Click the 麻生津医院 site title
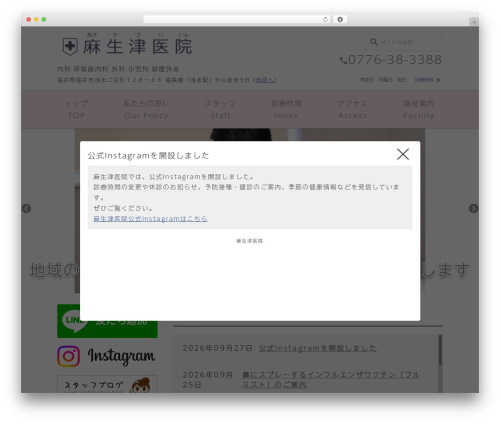Image resolution: width=500 pixels, height=423 pixels. pos(137,46)
